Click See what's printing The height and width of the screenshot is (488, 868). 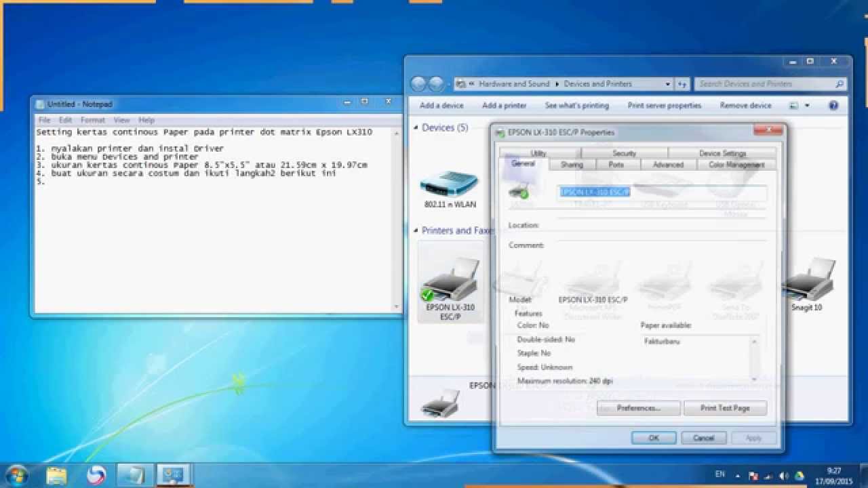[x=577, y=106]
